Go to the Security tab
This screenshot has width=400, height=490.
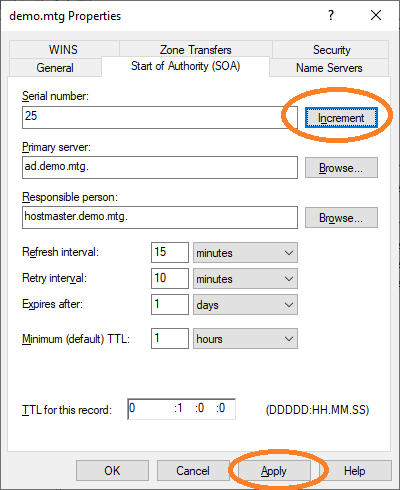coord(332,50)
